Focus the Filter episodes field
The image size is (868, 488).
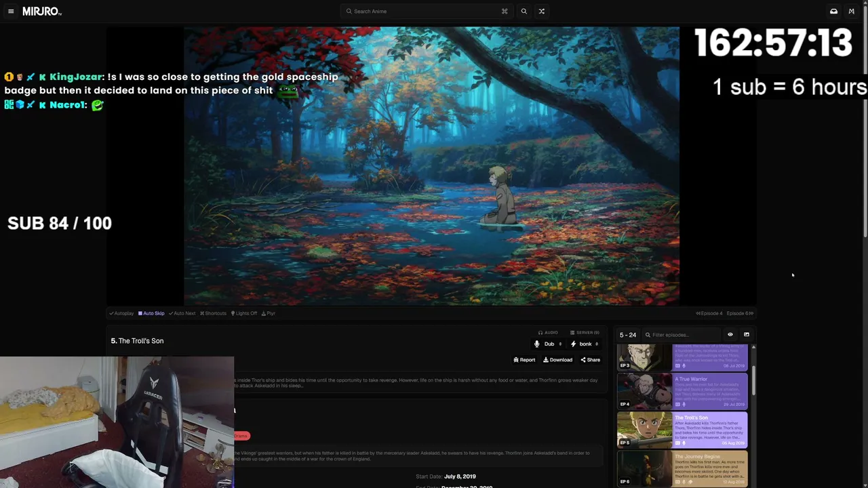click(682, 335)
